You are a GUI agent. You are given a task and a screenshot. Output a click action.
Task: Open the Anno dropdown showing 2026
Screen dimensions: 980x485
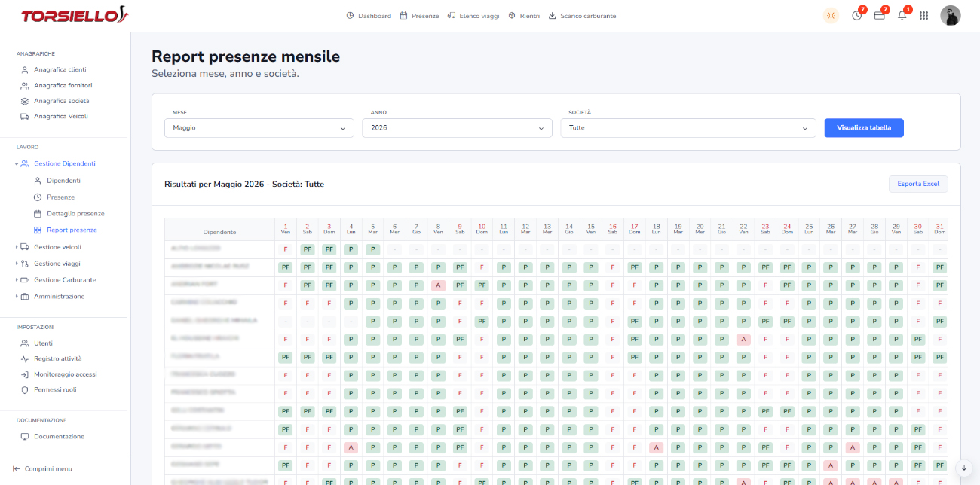pyautogui.click(x=457, y=128)
